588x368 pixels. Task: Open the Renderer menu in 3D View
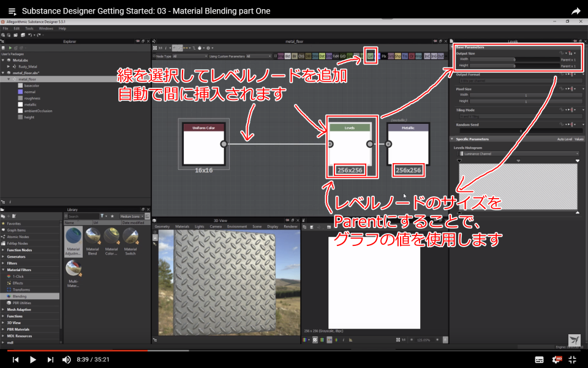(290, 226)
